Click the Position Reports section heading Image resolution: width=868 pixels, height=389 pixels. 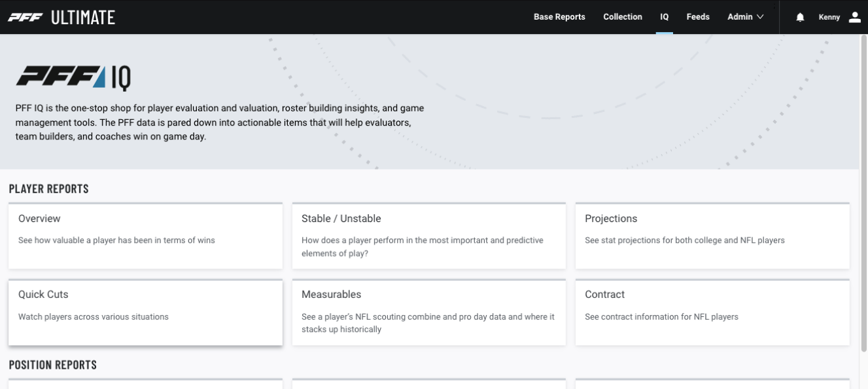click(53, 365)
